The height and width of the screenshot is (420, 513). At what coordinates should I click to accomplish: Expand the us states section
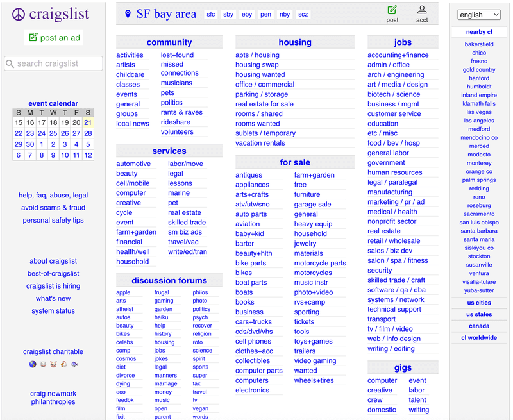coord(478,314)
